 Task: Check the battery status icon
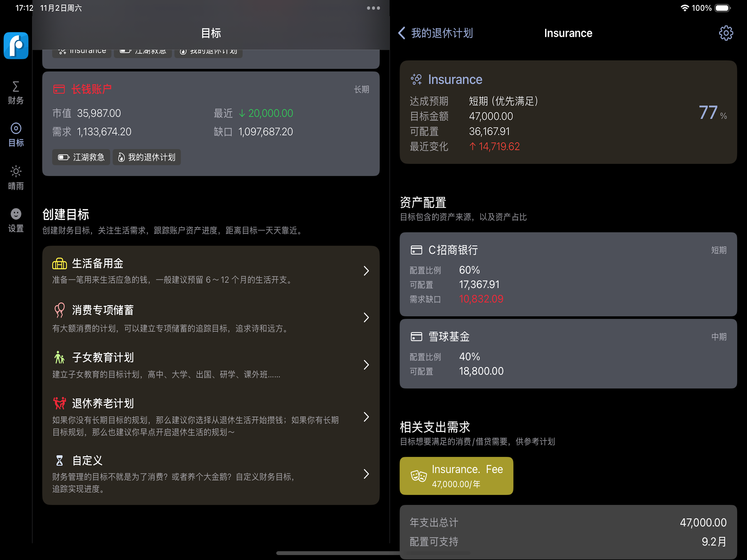[723, 8]
